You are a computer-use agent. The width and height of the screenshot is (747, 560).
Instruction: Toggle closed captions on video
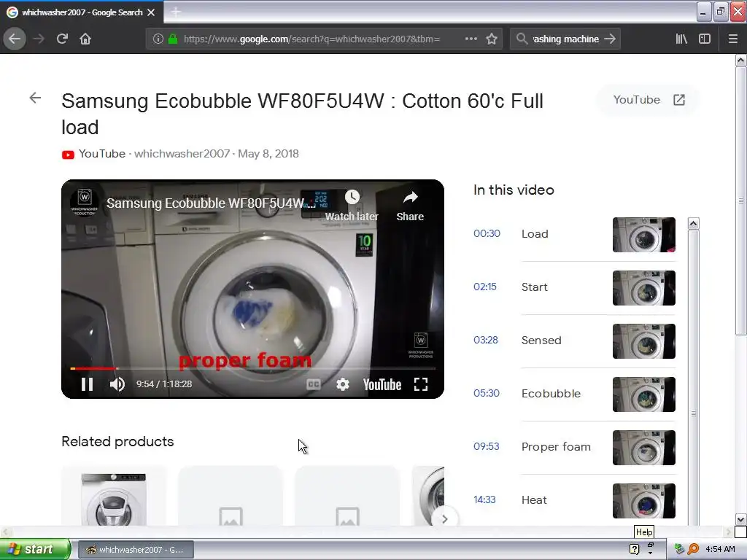click(314, 384)
